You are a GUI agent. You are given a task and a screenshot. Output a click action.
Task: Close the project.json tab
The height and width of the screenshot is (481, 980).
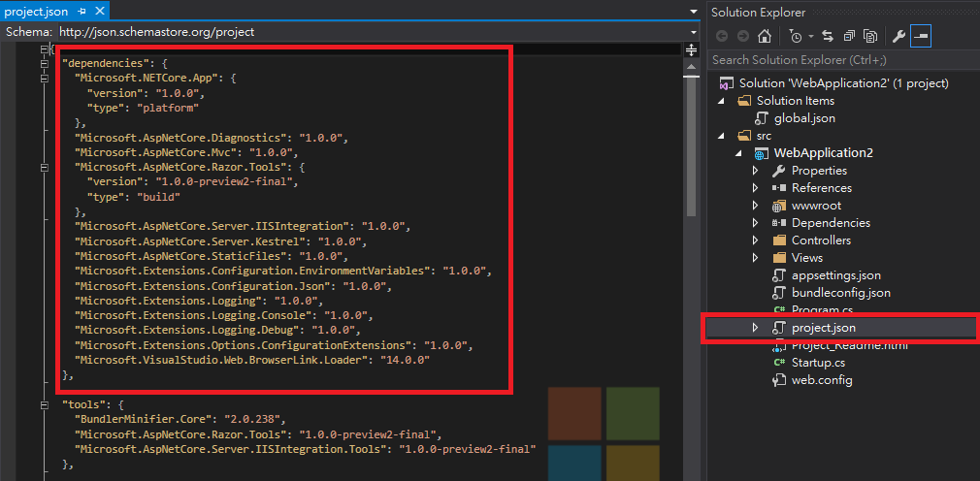pyautogui.click(x=99, y=12)
